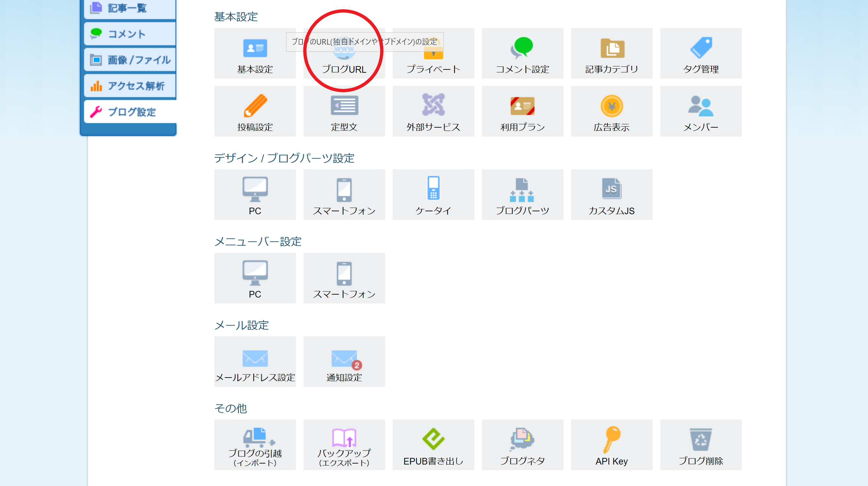Open ブログ削除 recycle bin icon
868x486 pixels.
click(701, 439)
